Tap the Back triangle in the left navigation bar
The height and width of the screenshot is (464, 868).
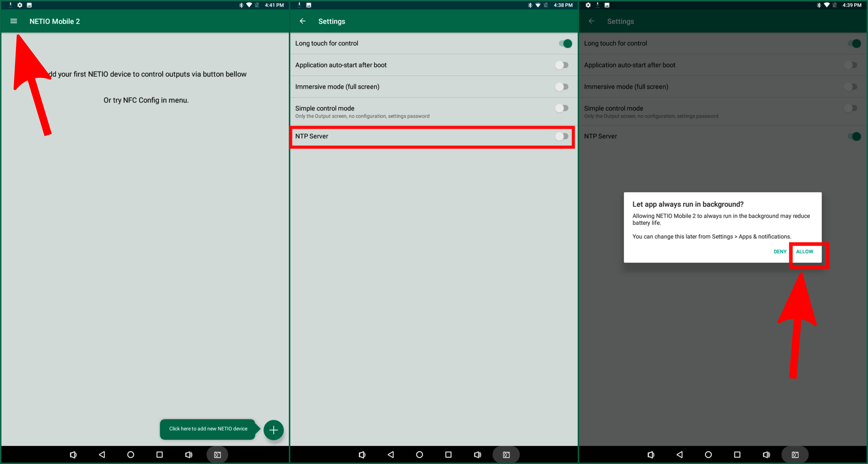coord(102,455)
